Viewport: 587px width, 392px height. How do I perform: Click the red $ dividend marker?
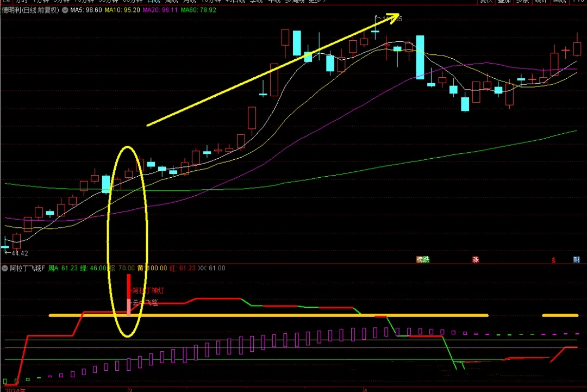tap(554, 260)
